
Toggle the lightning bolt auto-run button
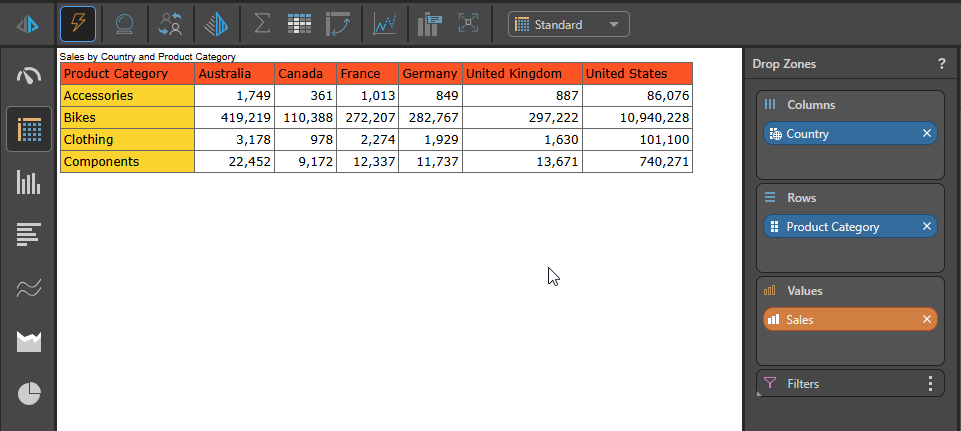tap(78, 25)
